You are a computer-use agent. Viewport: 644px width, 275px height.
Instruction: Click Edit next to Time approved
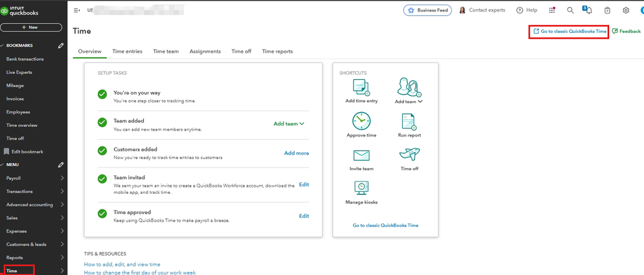pos(304,216)
